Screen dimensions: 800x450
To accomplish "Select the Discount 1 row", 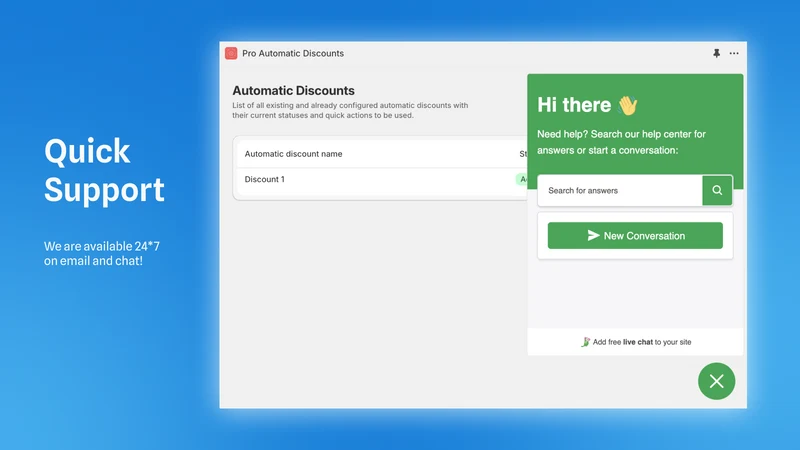I will pyautogui.click(x=382, y=180).
